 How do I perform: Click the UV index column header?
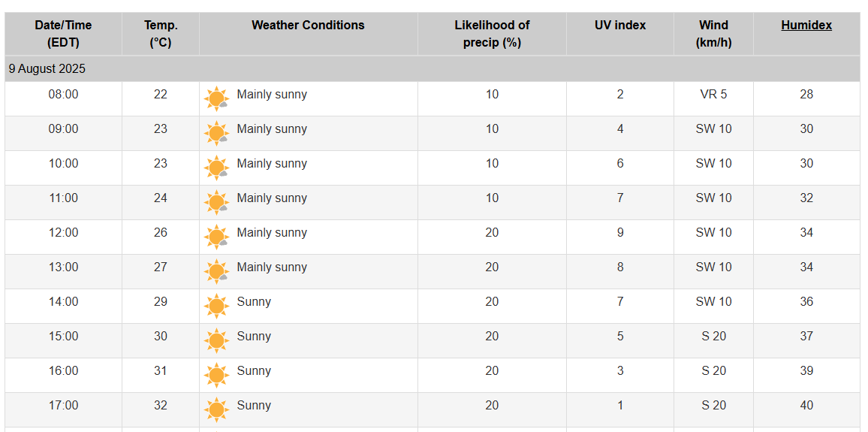coord(620,26)
